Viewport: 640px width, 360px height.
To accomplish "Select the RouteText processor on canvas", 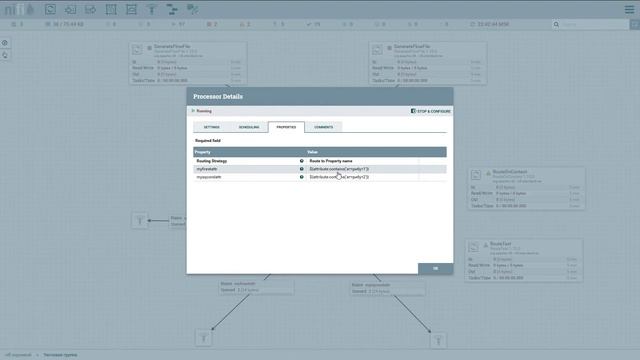I will click(x=524, y=260).
